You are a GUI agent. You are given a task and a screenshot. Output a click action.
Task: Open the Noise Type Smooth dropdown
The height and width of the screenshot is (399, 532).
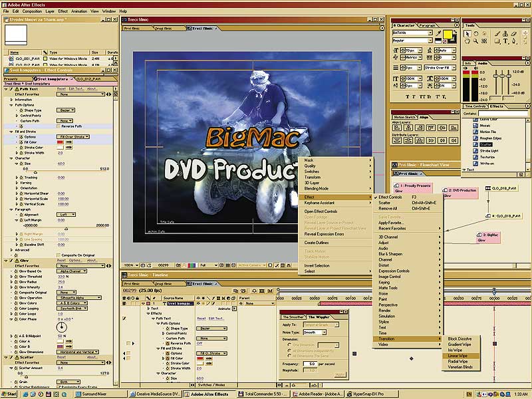315,332
